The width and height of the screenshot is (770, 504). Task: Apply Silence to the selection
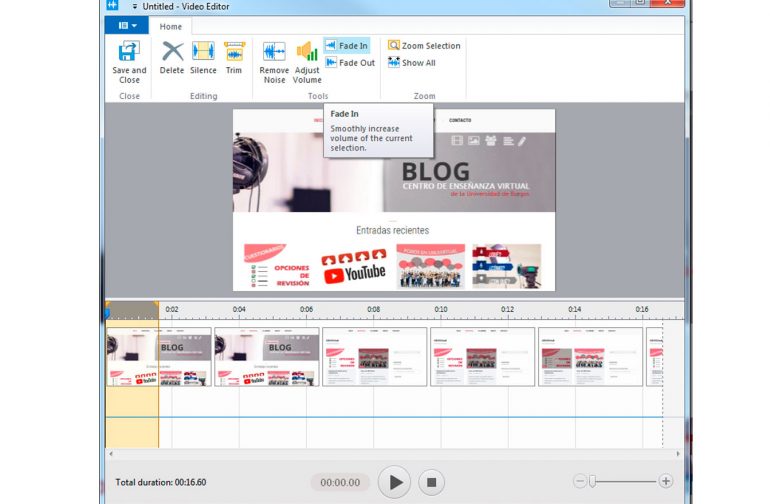click(203, 57)
